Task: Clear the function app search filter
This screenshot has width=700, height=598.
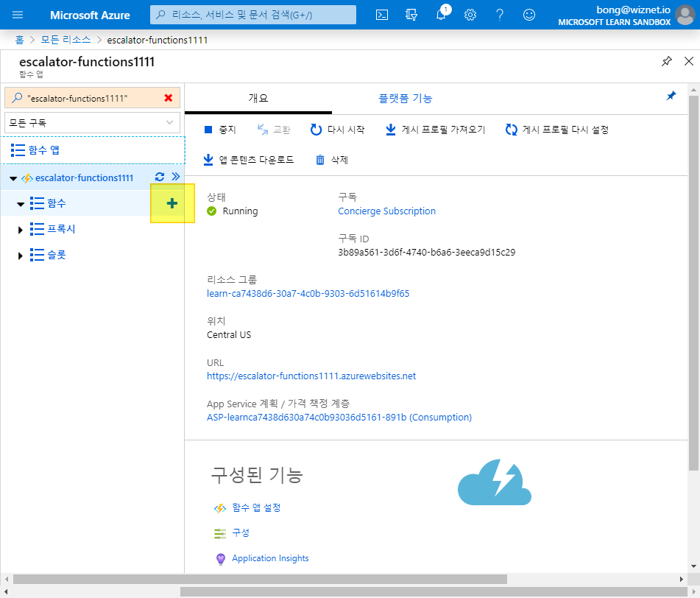Action: [169, 98]
